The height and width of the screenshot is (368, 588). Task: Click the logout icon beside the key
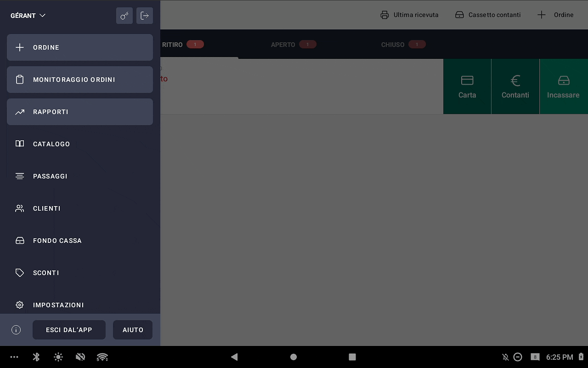pos(145,16)
